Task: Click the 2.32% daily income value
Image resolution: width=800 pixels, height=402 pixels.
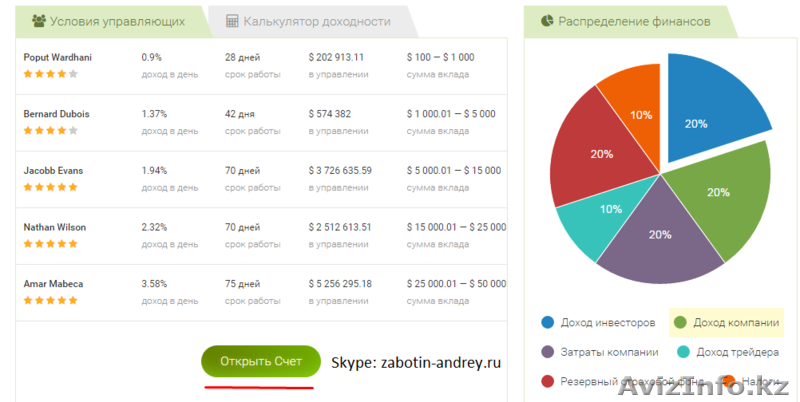Action: 154,227
